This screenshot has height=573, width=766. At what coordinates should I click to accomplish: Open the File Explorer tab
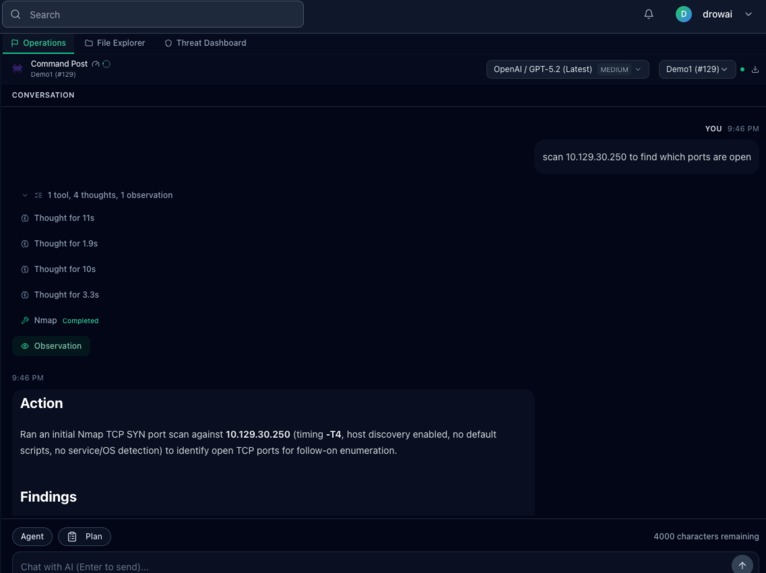coord(115,43)
